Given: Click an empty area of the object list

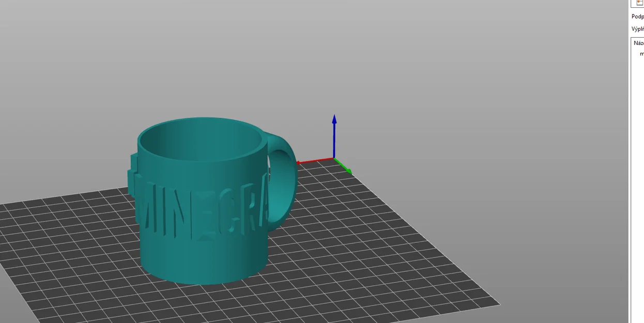Looking at the screenshot, I should (x=637, y=181).
